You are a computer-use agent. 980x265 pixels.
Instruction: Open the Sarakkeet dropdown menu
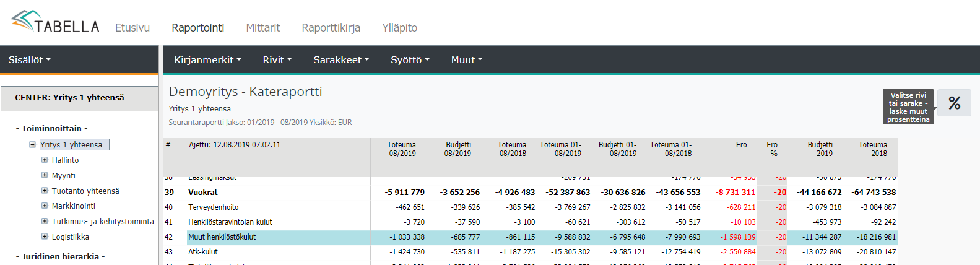point(340,60)
